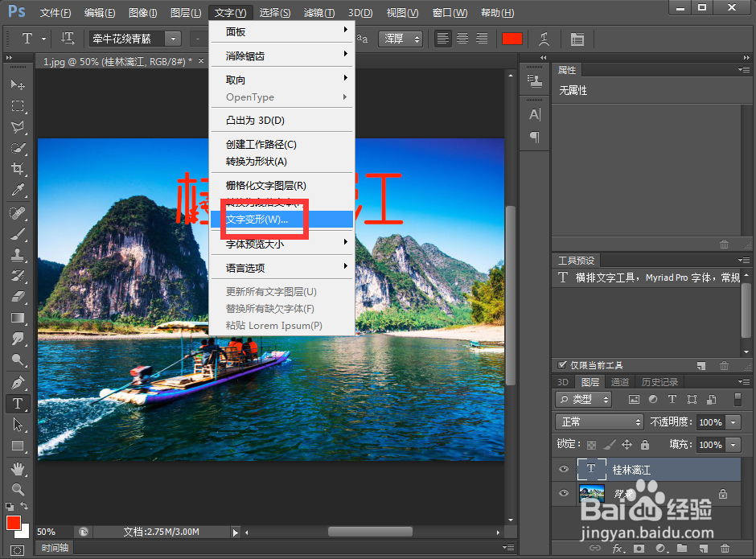Set text color using red color swatch
Viewport: 756px width, 559px height.
tap(512, 38)
